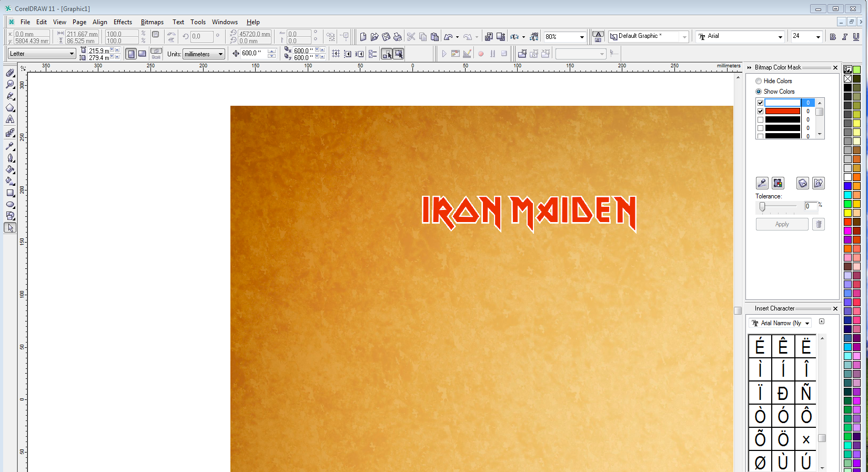Select the Text tool
The height and width of the screenshot is (472, 868).
click(10, 119)
